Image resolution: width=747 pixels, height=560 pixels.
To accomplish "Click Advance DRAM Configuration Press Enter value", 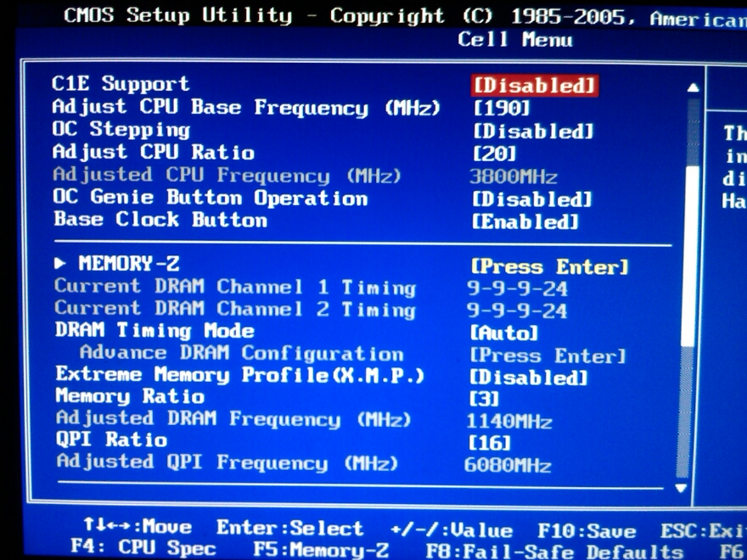I will point(548,356).
